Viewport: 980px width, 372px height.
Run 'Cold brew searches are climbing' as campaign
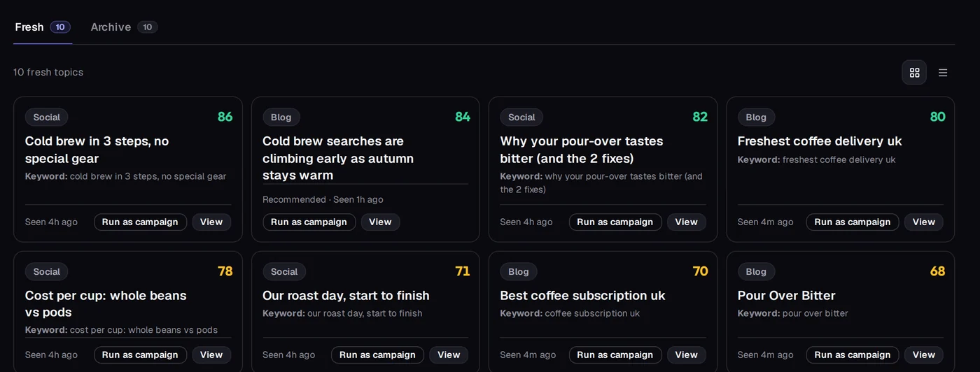coord(309,222)
